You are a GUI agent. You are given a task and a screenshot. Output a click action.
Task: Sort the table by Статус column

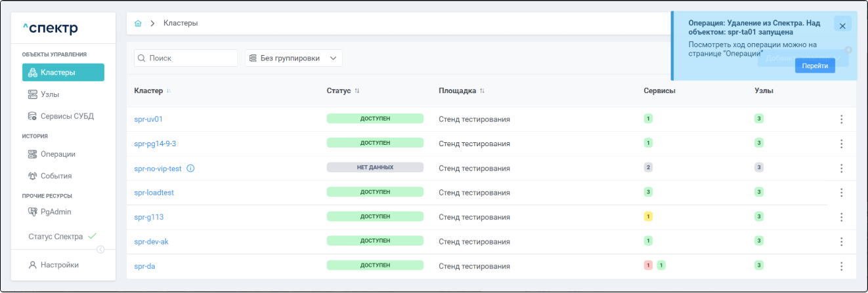point(357,90)
